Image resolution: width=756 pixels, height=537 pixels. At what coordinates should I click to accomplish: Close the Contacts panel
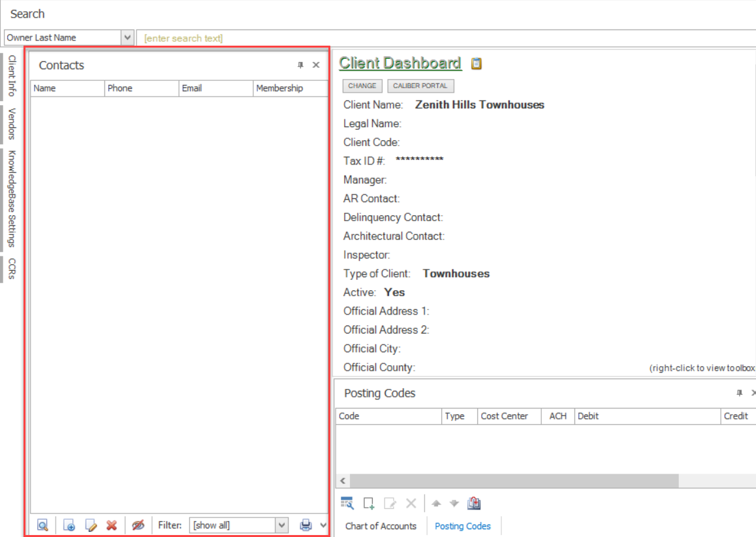click(x=316, y=65)
